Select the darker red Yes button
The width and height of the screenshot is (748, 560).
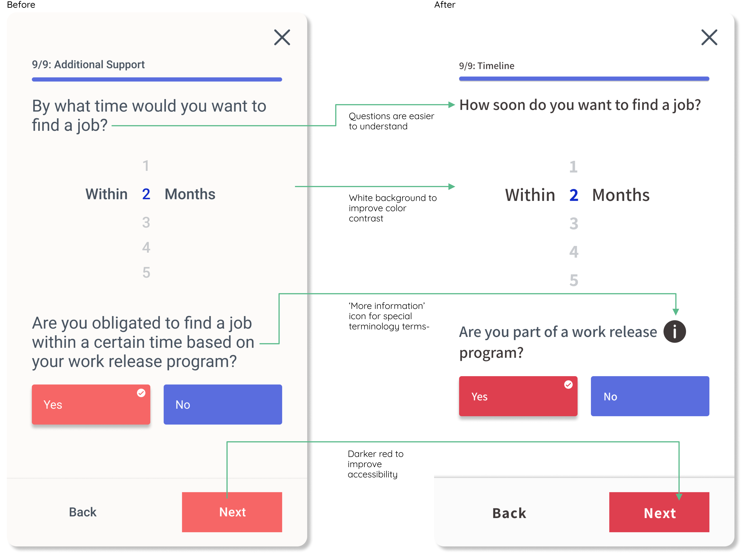(x=518, y=396)
